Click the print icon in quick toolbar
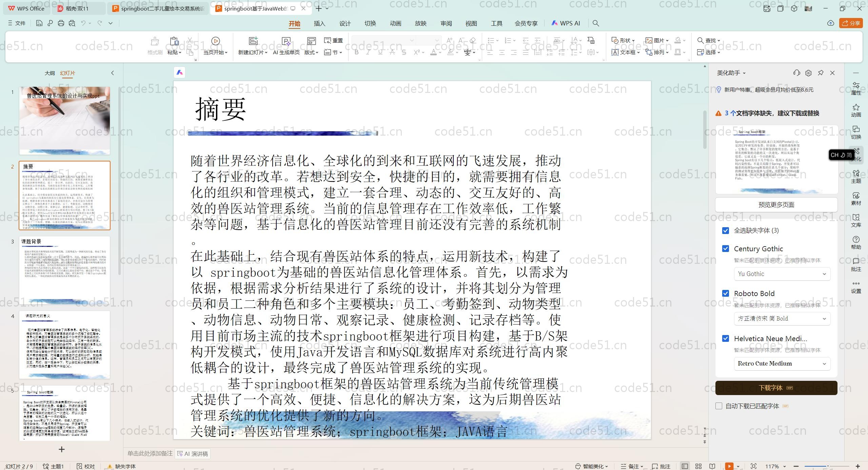 [x=61, y=23]
